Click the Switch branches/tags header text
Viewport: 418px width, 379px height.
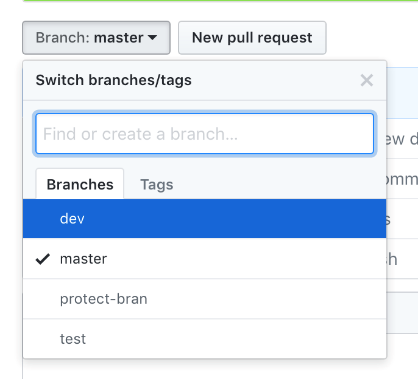[114, 80]
